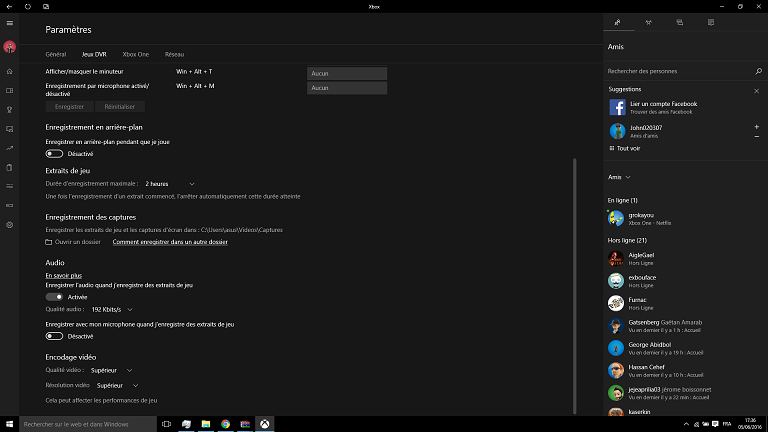Click Lier un compte Facebook
Image resolution: width=768 pixels, height=432 pixels.
point(664,104)
